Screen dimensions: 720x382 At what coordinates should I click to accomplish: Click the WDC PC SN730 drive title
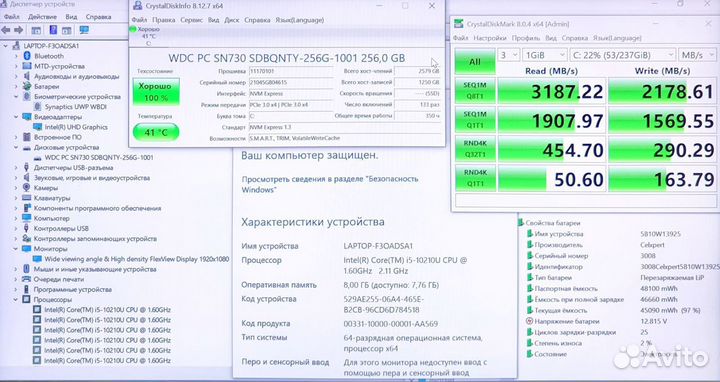click(x=287, y=58)
